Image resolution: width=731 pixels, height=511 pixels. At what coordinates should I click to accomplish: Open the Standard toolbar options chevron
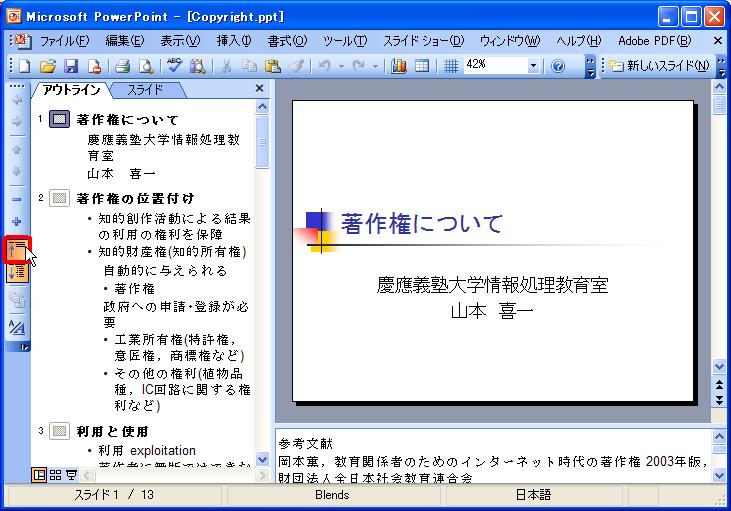[590, 66]
